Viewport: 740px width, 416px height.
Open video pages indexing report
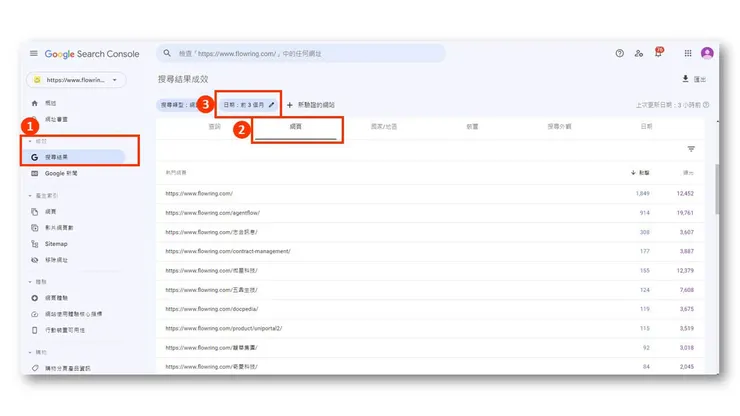[52, 228]
